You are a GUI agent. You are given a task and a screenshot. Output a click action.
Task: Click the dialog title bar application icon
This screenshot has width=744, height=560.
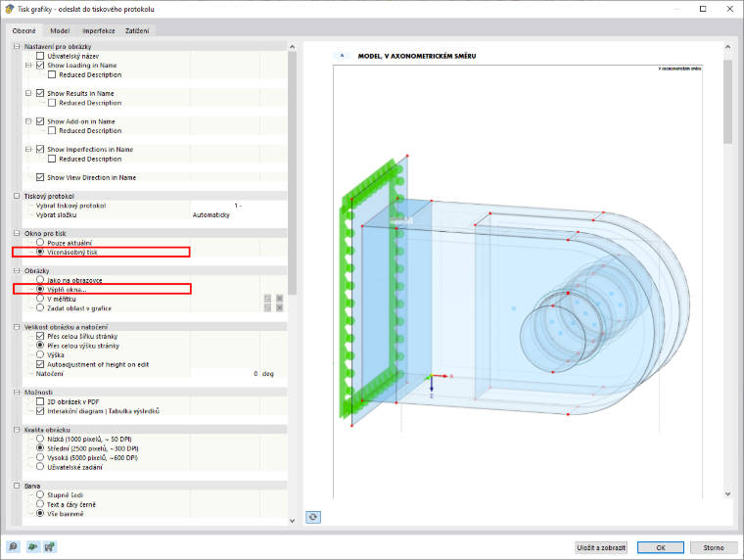click(x=9, y=9)
